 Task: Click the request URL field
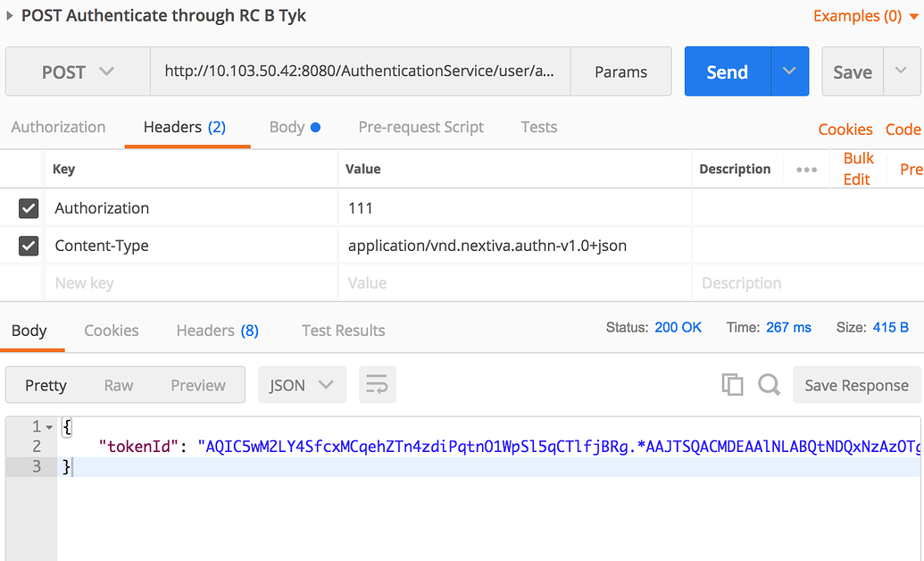(x=357, y=71)
